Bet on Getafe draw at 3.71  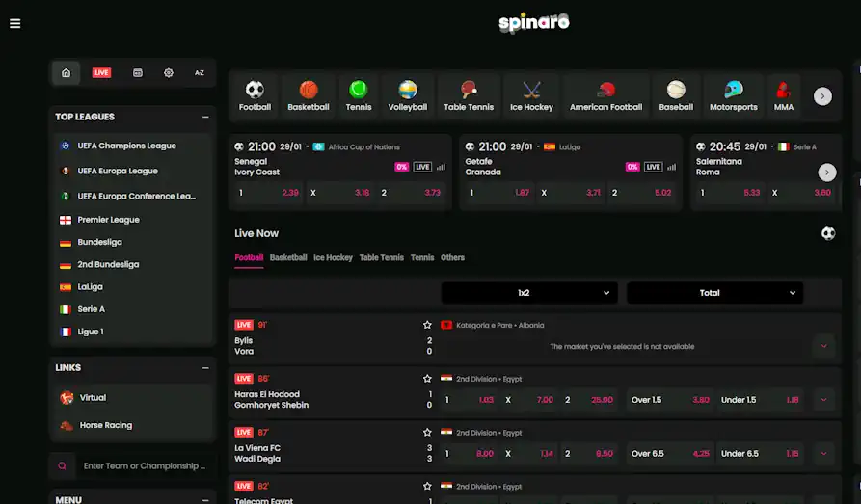[571, 193]
